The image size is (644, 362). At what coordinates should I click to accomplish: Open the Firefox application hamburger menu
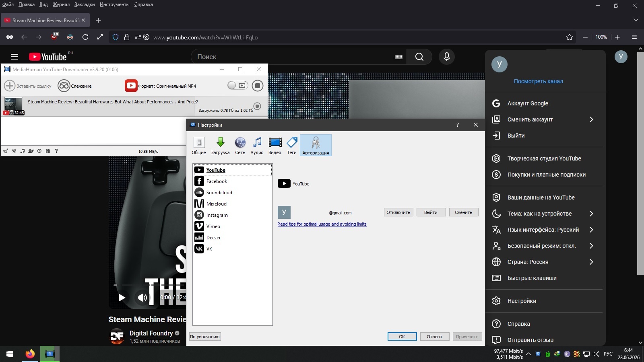[634, 37]
